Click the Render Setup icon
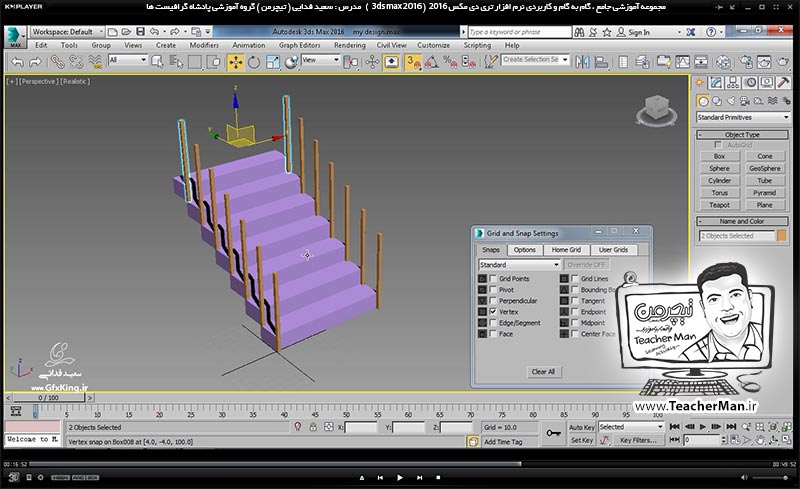The height and width of the screenshot is (489, 800). [x=746, y=62]
